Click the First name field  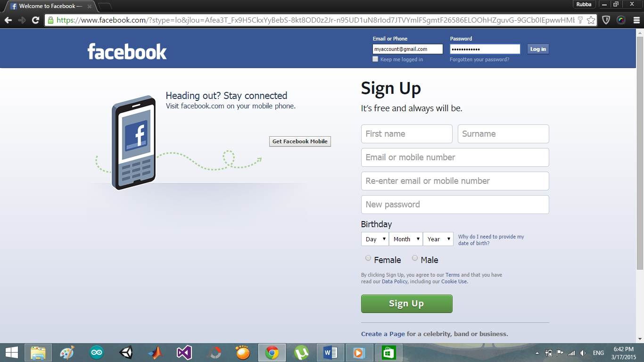(407, 134)
